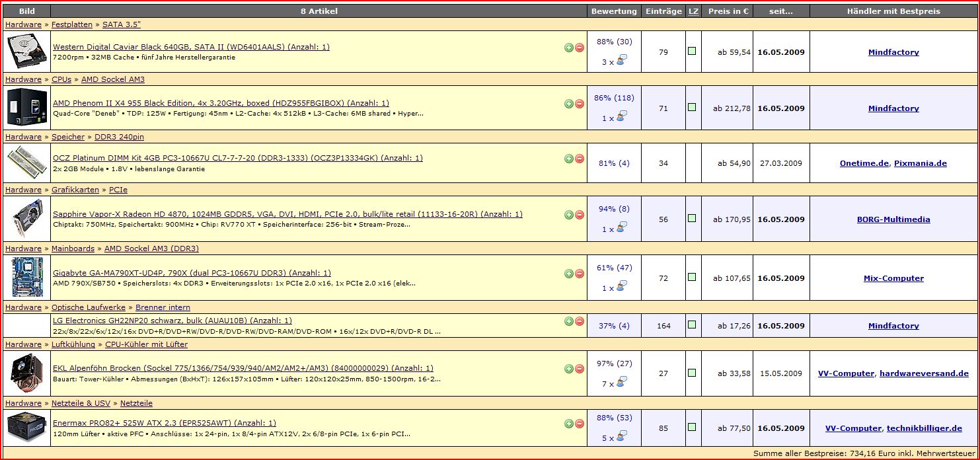Open Sapphire Vapor-X Radeon HD 4870 link

tap(287, 214)
